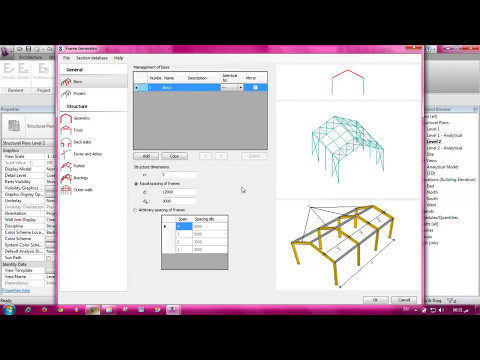The height and width of the screenshot is (360, 480).
Task: Open the Properties help link
Action: coord(16,291)
